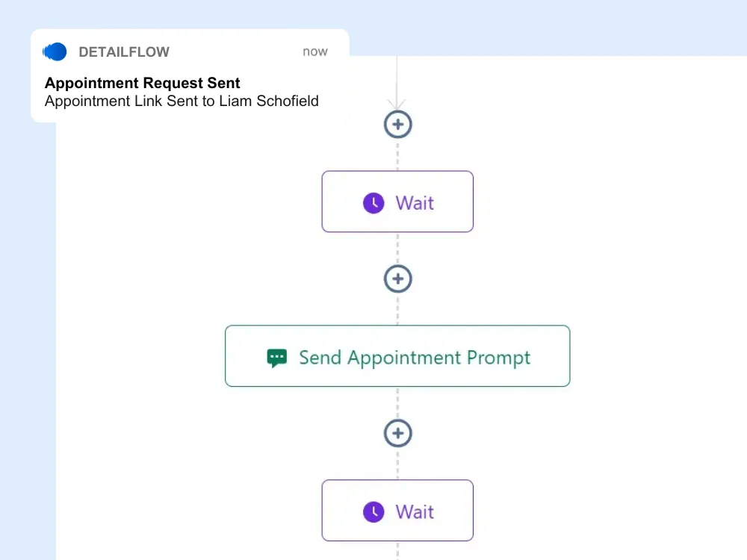The width and height of the screenshot is (747, 560).
Task: Click the DetailFlow blue logo icon
Action: [x=55, y=52]
